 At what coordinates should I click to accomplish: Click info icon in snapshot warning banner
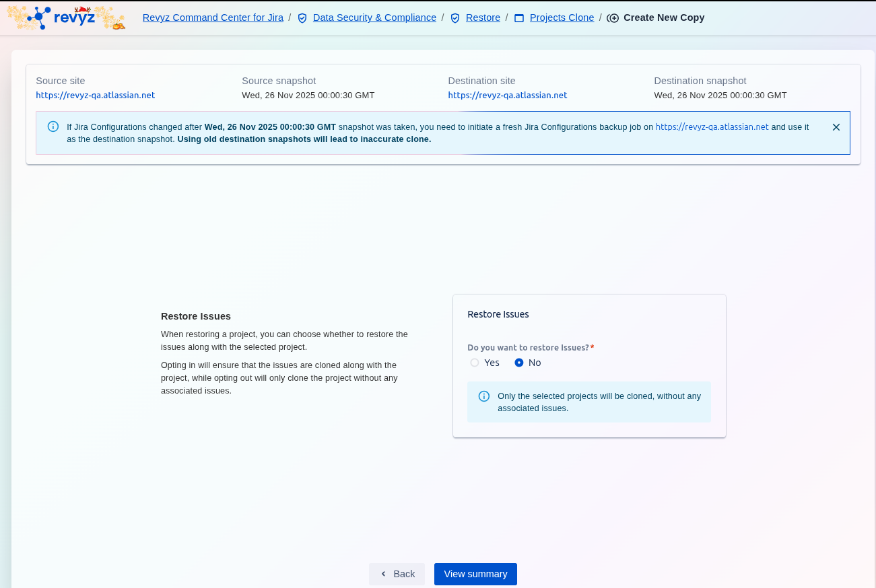click(53, 126)
